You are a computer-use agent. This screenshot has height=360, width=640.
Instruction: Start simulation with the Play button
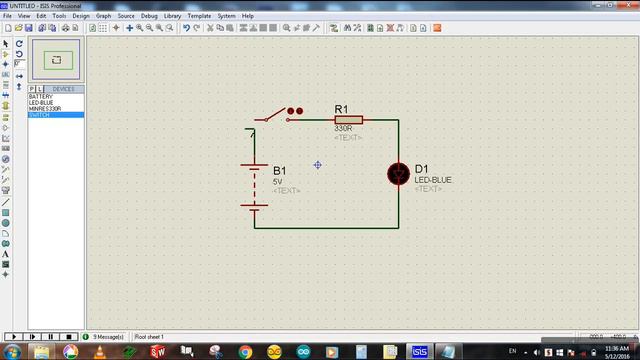13,337
